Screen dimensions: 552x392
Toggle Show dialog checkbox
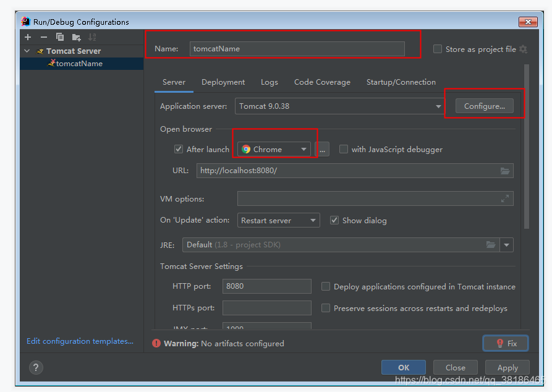point(334,220)
